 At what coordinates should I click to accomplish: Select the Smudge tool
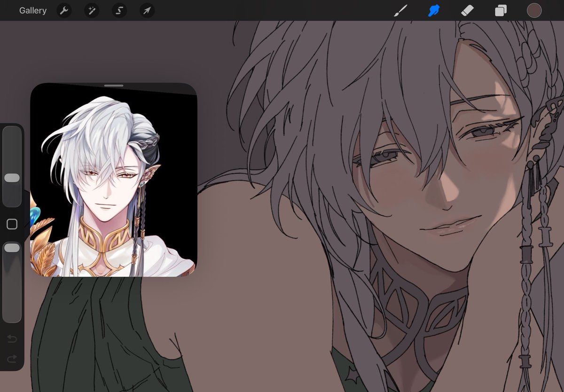[434, 10]
